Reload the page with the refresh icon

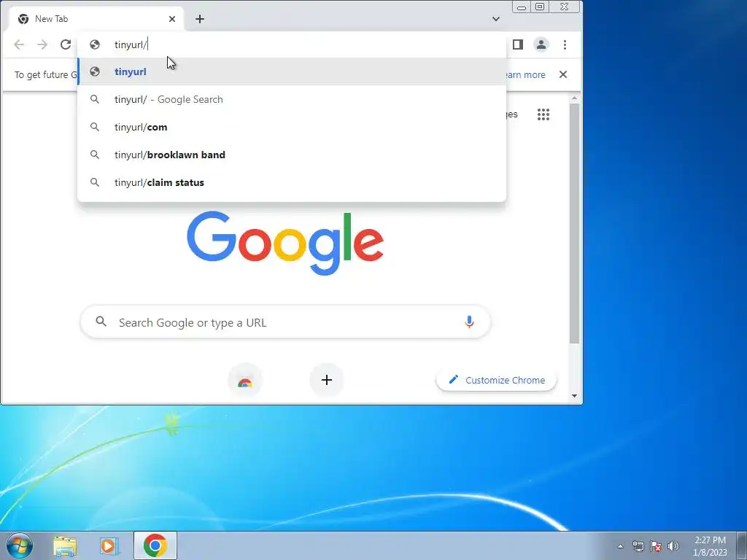coord(66,44)
